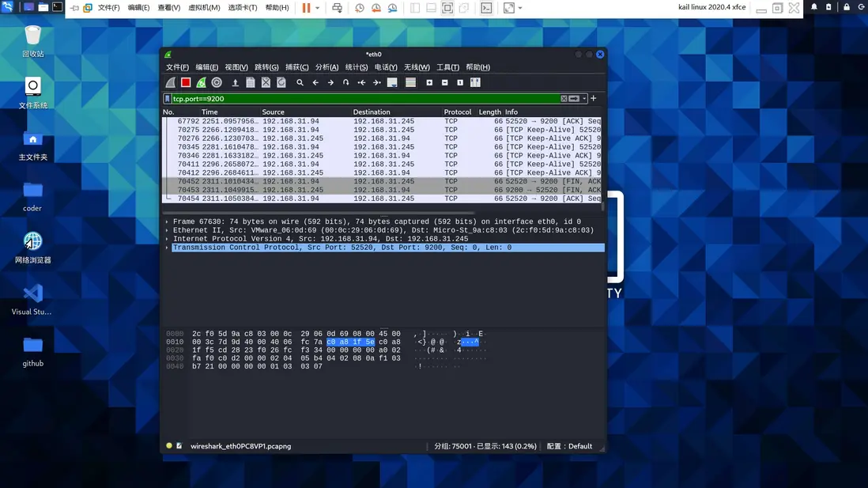Viewport: 868px width, 488px height.
Task: Go to previous packet with left arrow
Action: (x=315, y=82)
